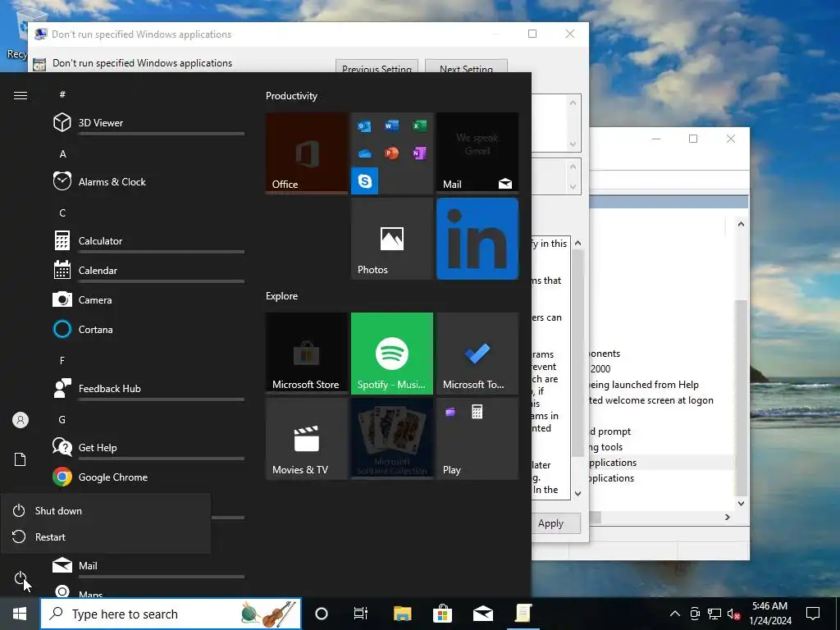Open Microsoft Store from taskbar
Viewport: 840px width, 630px height.
(x=442, y=614)
